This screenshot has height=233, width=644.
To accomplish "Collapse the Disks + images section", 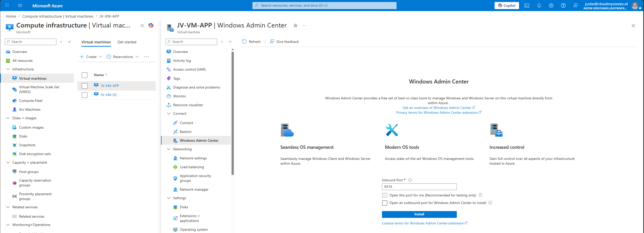I will pyautogui.click(x=8, y=118).
